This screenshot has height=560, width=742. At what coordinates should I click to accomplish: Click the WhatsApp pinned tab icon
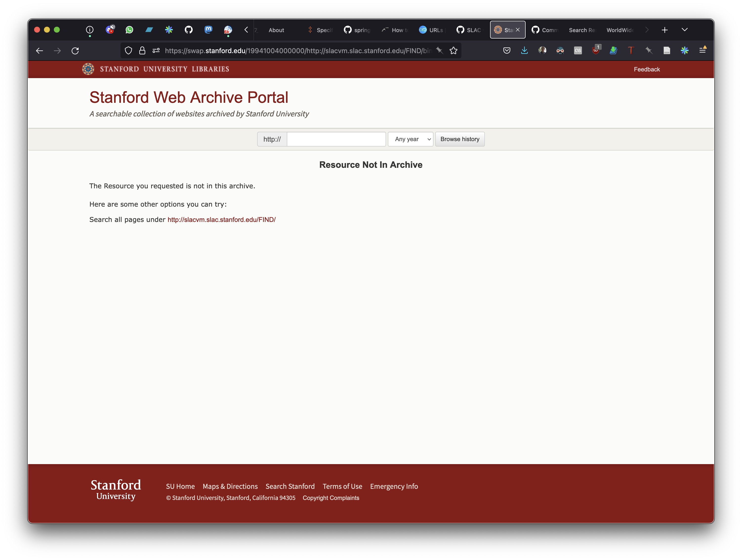point(129,30)
